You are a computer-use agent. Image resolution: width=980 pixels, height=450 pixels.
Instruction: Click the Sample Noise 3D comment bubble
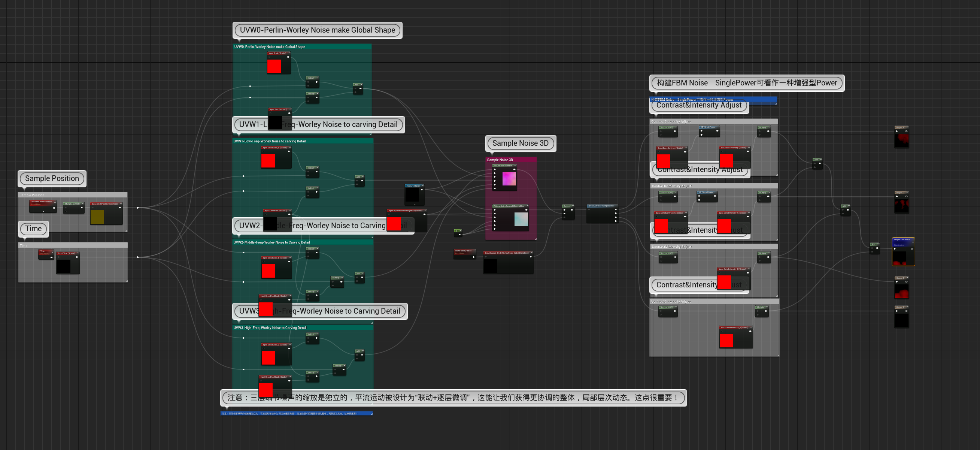click(520, 143)
